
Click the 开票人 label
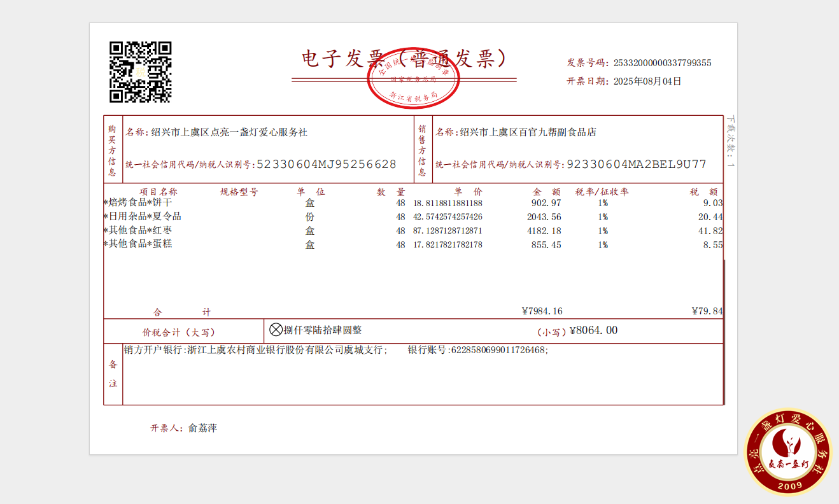click(x=166, y=428)
